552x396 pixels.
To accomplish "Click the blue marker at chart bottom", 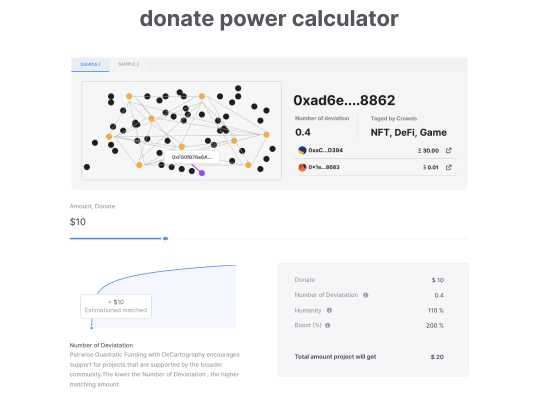I will click(92, 328).
